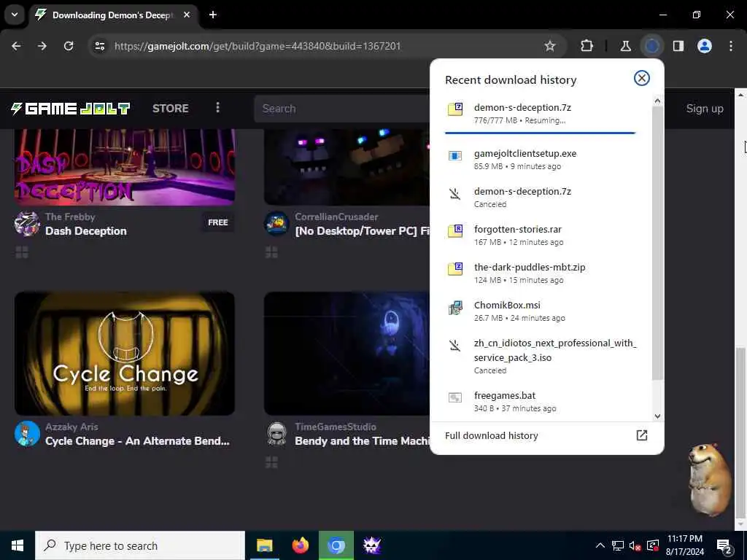
Task: Open the-dark-puddles-mbt.zip download
Action: coord(541,273)
